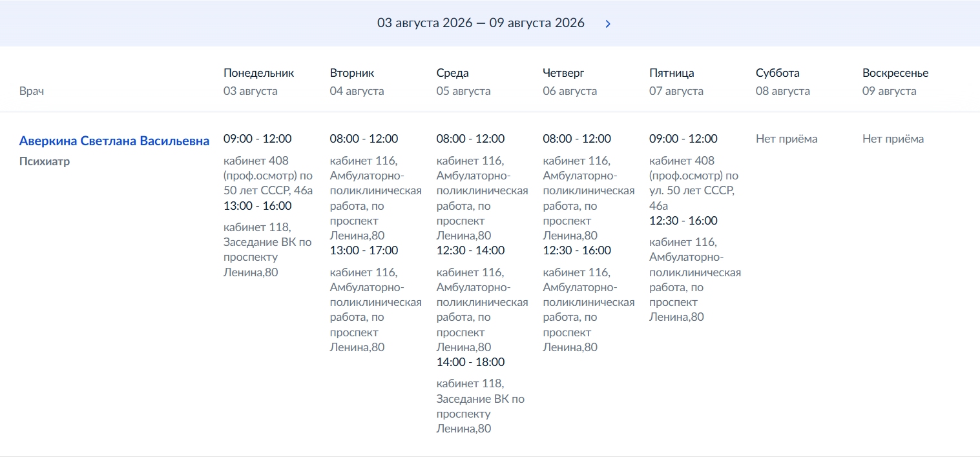Click Sunday's Нет приёма text
The image size is (980, 457).
[893, 138]
